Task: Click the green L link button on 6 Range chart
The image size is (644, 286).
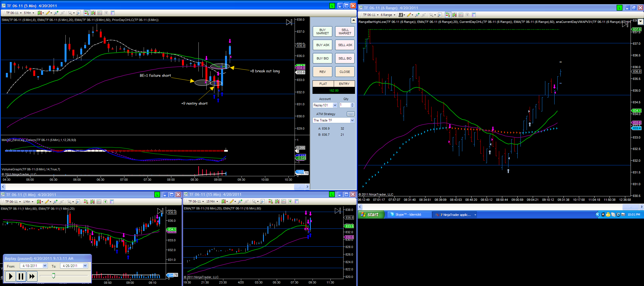Action: 619,8
